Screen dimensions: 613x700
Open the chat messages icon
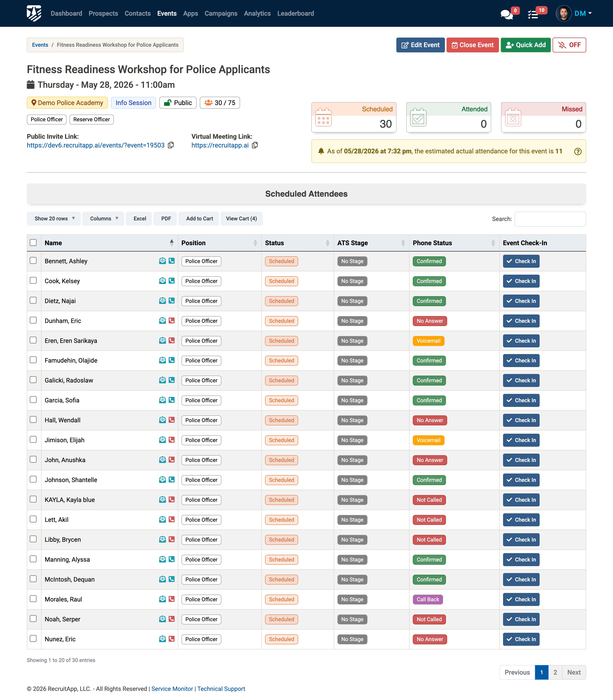[x=506, y=14]
